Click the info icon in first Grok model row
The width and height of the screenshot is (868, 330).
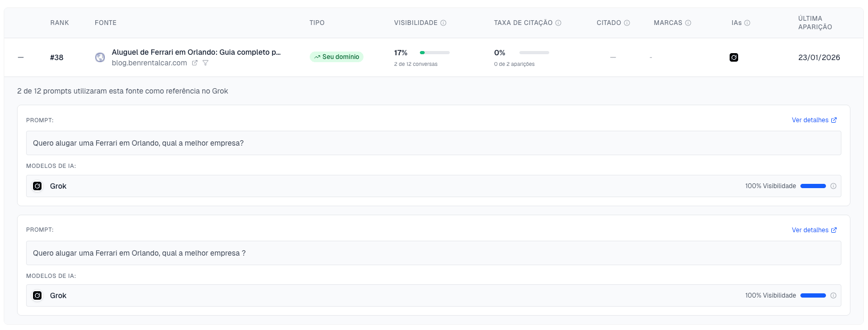pyautogui.click(x=833, y=186)
